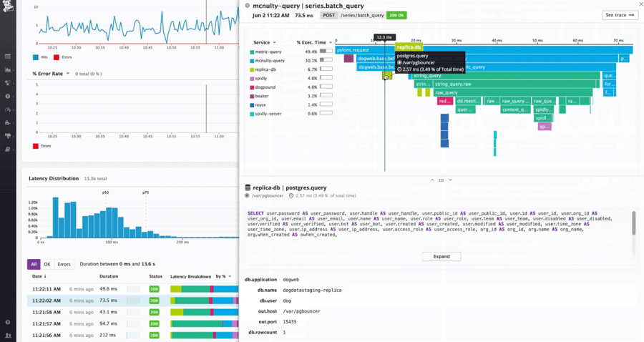Click the db.application value dogweb
The image size is (644, 342).
pos(291,280)
